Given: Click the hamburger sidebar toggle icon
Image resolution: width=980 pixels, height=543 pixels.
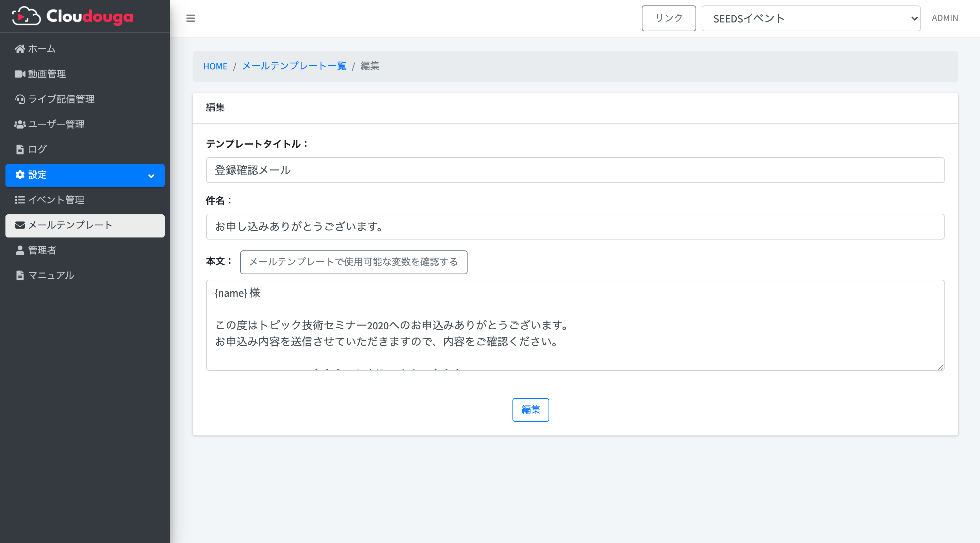Looking at the screenshot, I should tap(190, 18).
